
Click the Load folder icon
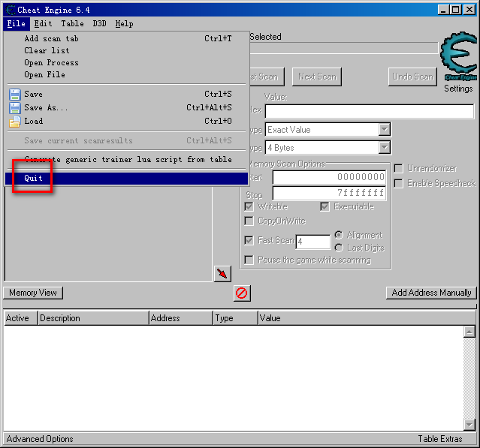(x=14, y=122)
